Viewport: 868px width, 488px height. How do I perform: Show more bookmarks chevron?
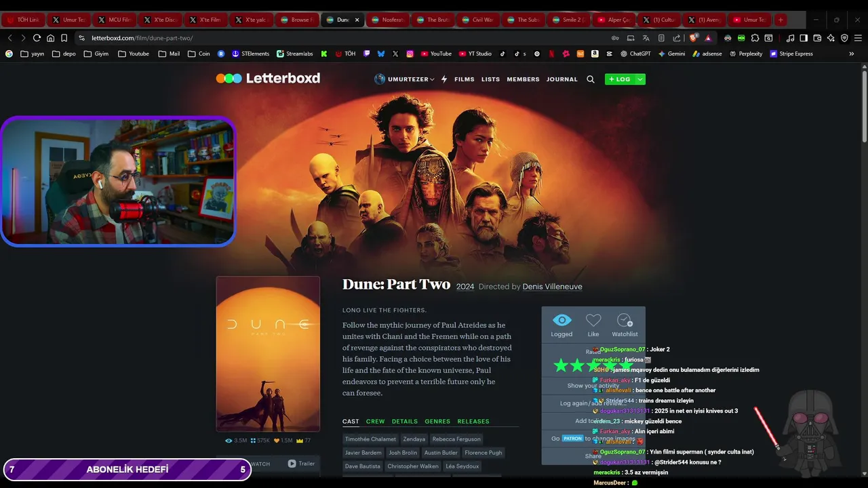852,54
